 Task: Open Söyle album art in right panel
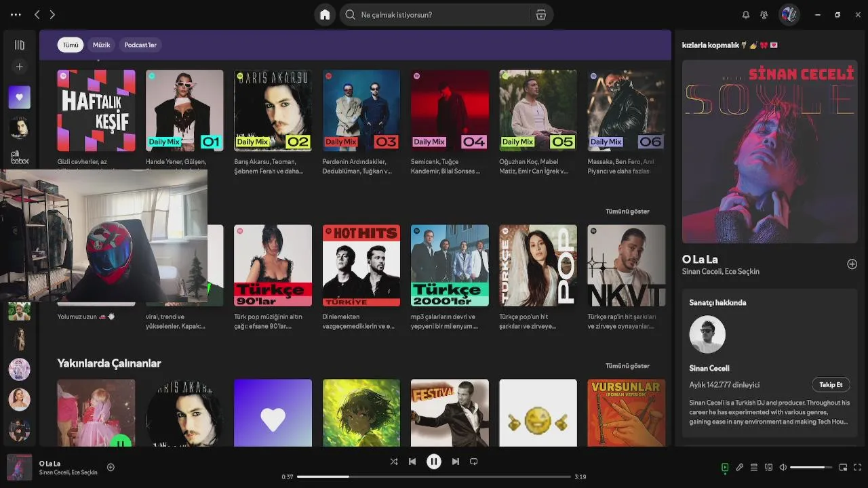pos(770,151)
